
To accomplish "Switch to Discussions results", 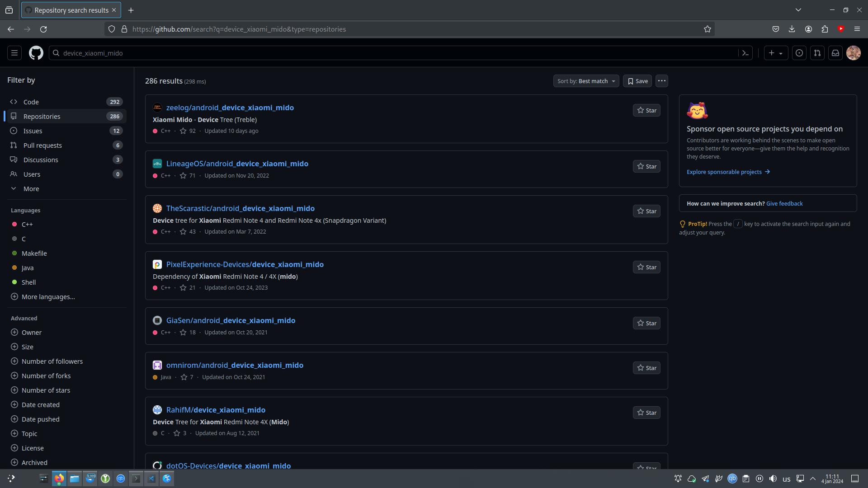I will pos(67,160).
